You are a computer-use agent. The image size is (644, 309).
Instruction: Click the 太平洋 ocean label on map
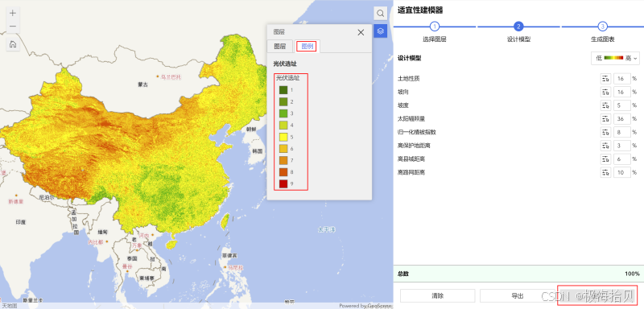pos(327,229)
